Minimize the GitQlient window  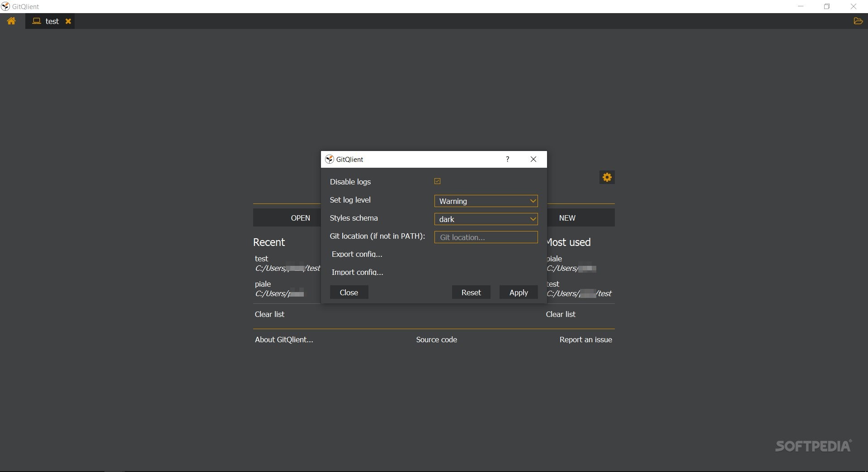tap(801, 6)
